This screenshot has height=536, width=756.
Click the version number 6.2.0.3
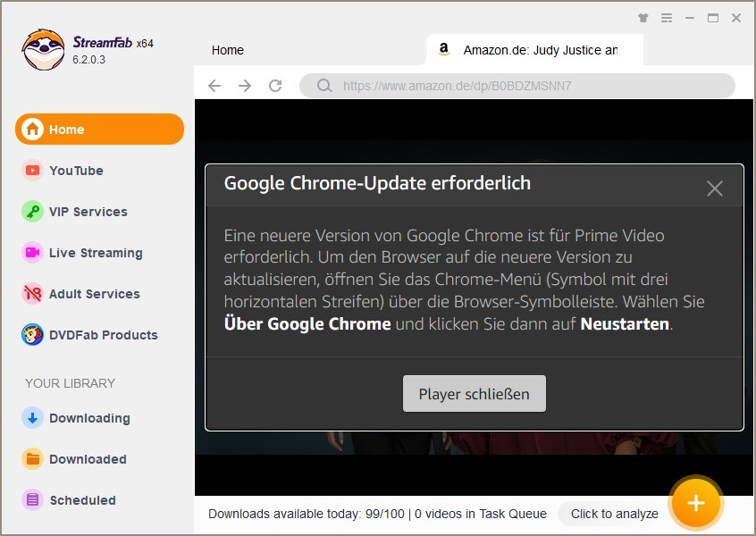[x=88, y=60]
